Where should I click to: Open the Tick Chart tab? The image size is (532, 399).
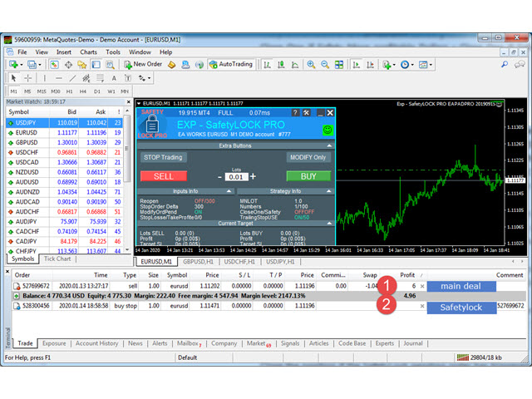click(x=57, y=259)
